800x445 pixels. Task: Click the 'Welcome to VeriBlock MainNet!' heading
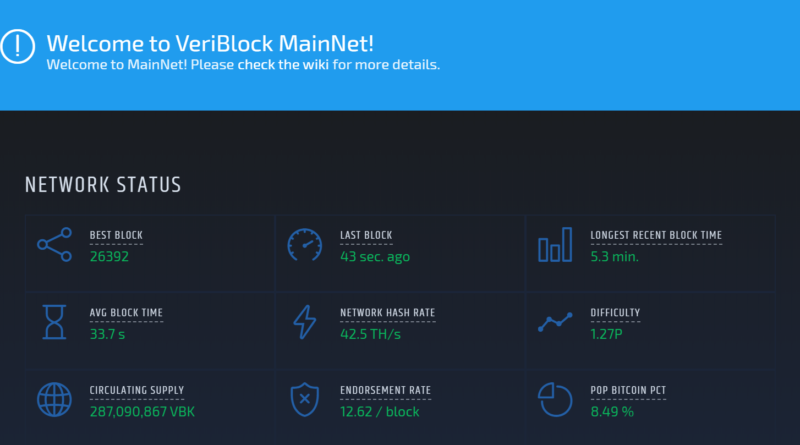(210, 43)
